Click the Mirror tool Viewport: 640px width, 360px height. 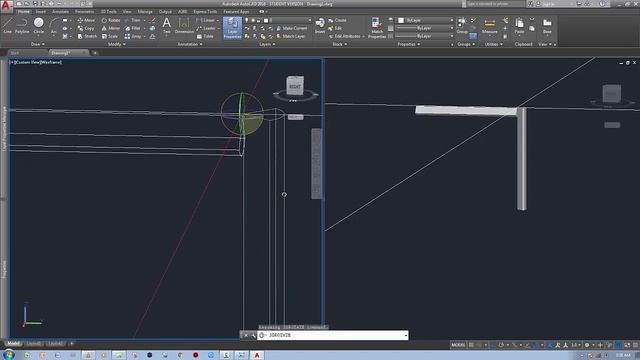click(111, 28)
